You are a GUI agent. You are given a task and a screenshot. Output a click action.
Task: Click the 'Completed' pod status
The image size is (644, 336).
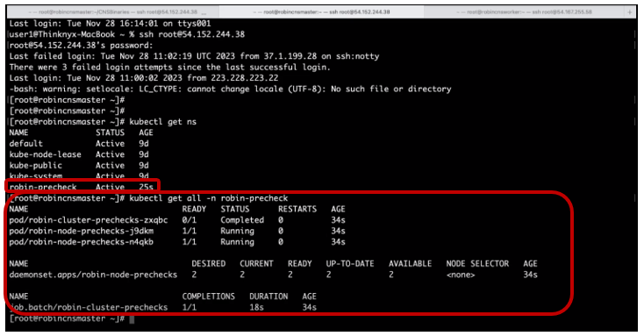click(242, 220)
